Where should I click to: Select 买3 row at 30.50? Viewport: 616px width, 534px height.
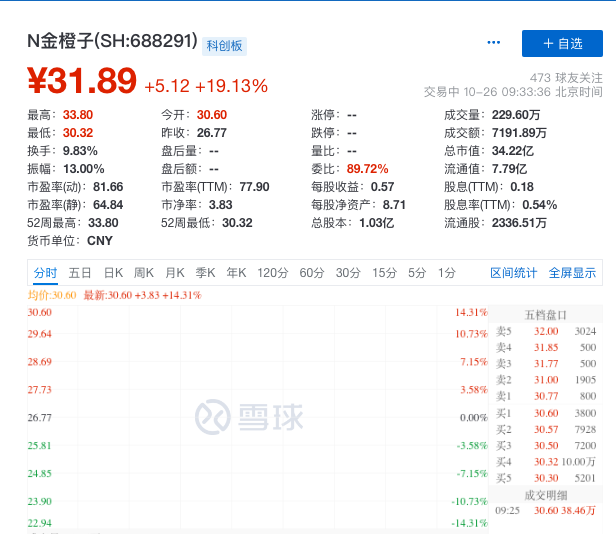coord(546,446)
